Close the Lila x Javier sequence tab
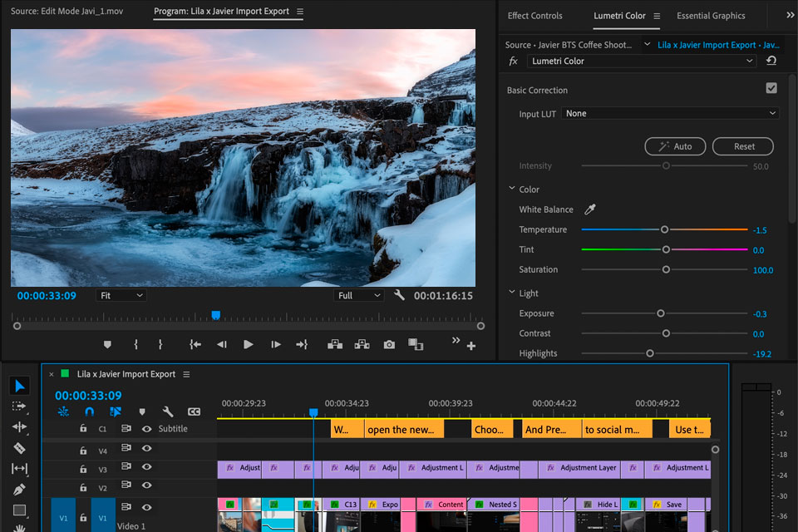 pyautogui.click(x=51, y=374)
